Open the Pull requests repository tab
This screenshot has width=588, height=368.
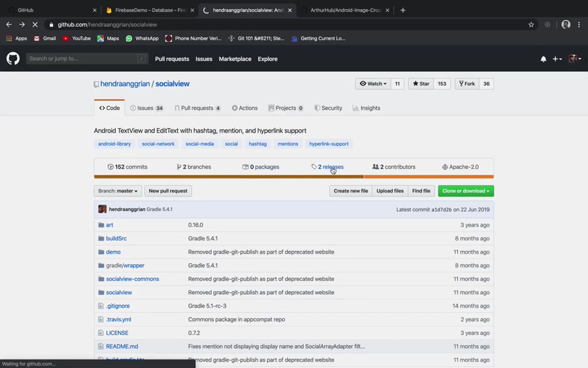tap(197, 108)
